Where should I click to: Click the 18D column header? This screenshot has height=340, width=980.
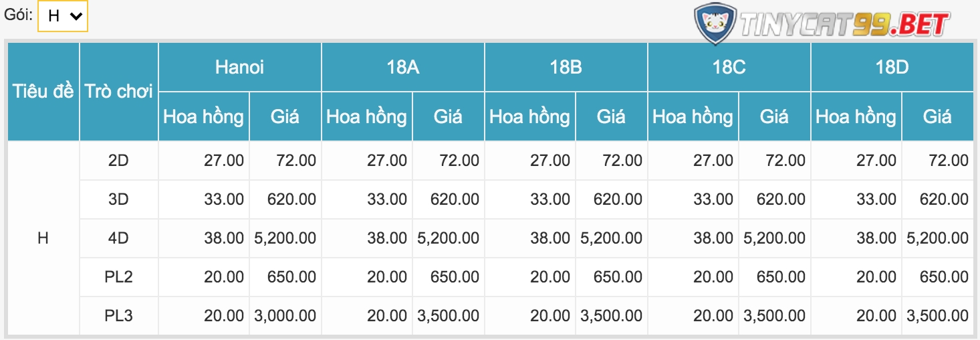pyautogui.click(x=892, y=67)
